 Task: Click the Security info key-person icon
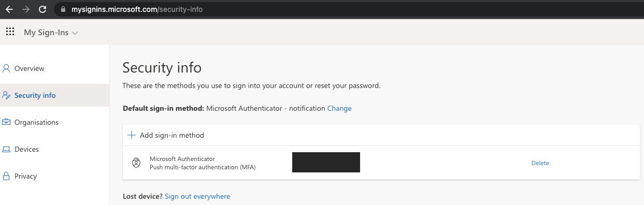click(x=6, y=95)
